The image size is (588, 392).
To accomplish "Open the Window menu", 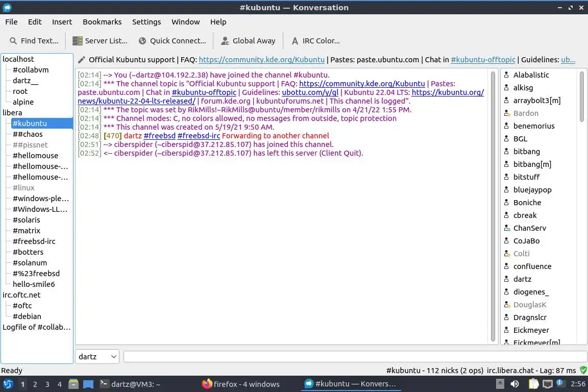I will 185,22.
